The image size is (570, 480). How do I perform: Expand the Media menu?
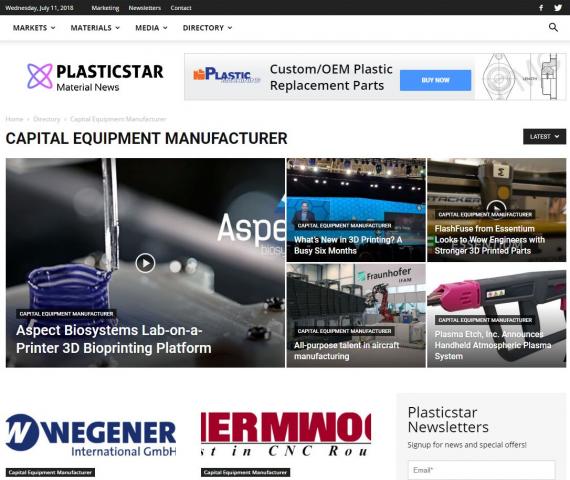(151, 28)
